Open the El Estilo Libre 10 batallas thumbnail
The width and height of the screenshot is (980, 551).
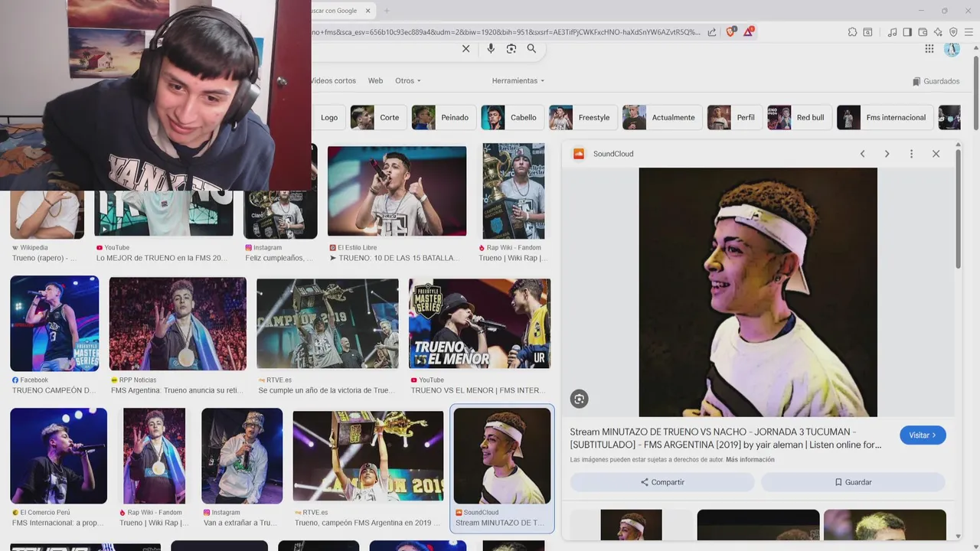point(397,191)
